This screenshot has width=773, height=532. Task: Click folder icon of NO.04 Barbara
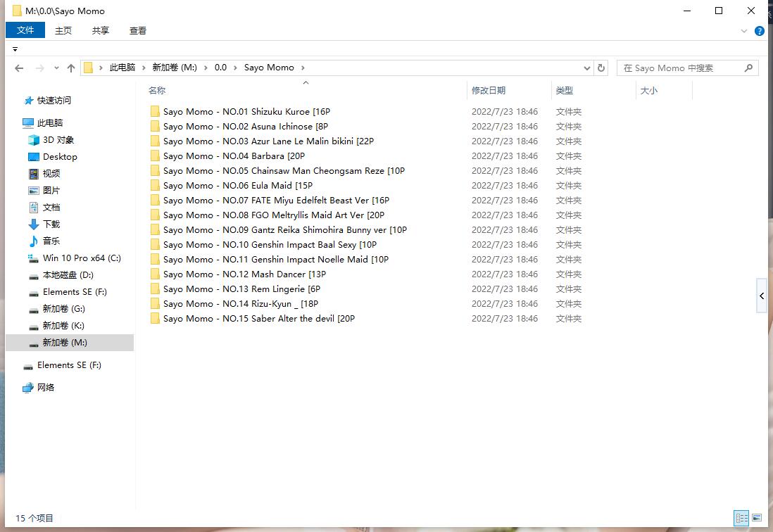(x=155, y=156)
